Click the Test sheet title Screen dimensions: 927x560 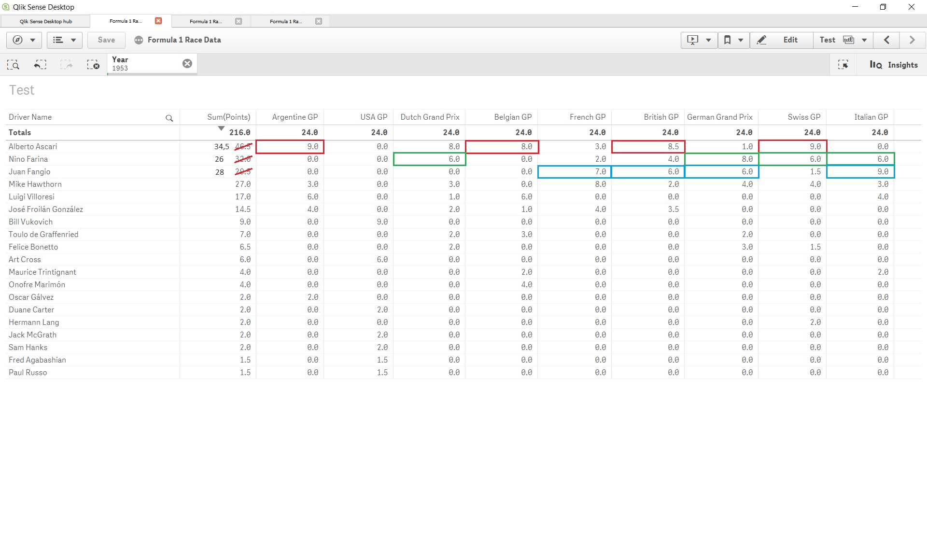[22, 90]
